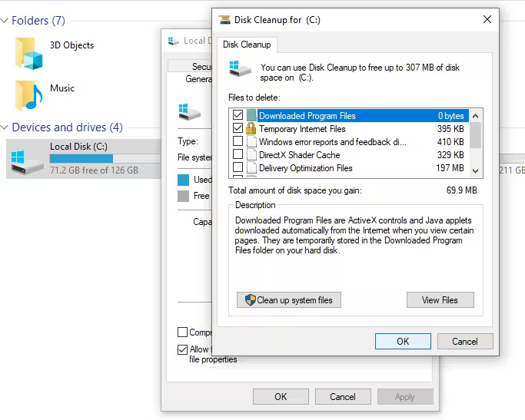525x420 pixels.
Task: Select the Local Disk (C:) drive icon
Action: click(x=27, y=162)
